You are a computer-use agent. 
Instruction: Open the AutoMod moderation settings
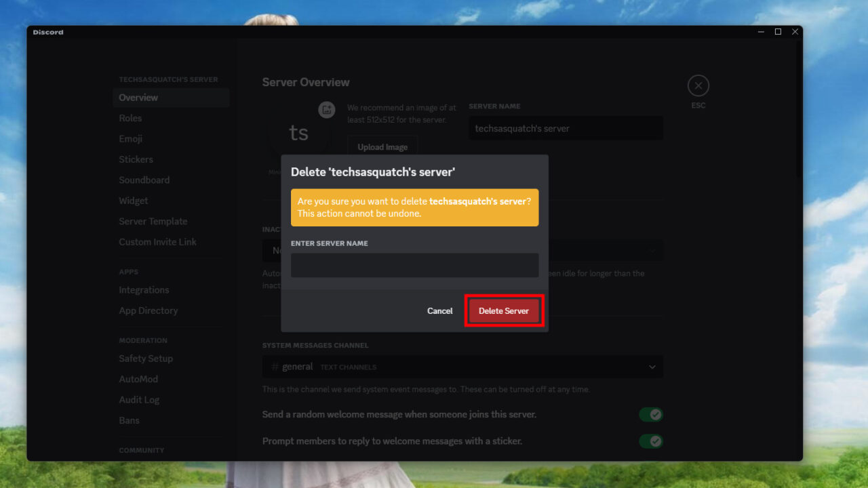[138, 379]
